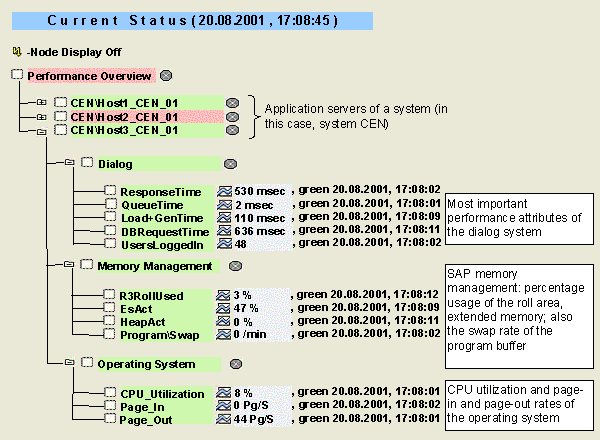Expand the CEN\Host1_CEN_01 node

point(41,102)
